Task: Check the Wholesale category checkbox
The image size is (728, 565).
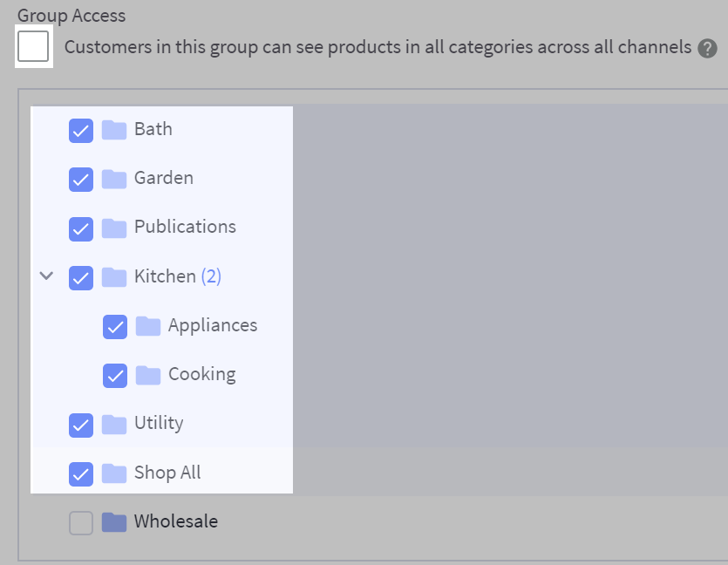Action: click(x=80, y=521)
